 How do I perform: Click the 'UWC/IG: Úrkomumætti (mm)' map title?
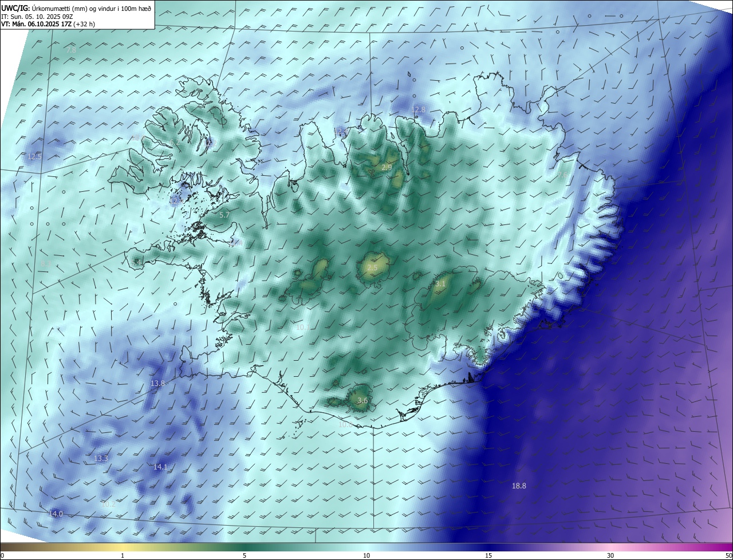click(45, 8)
